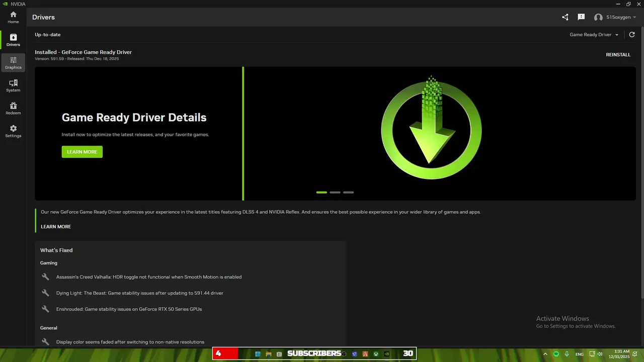Refresh driver status with the reload icon
The image size is (644, 362).
[x=632, y=35]
